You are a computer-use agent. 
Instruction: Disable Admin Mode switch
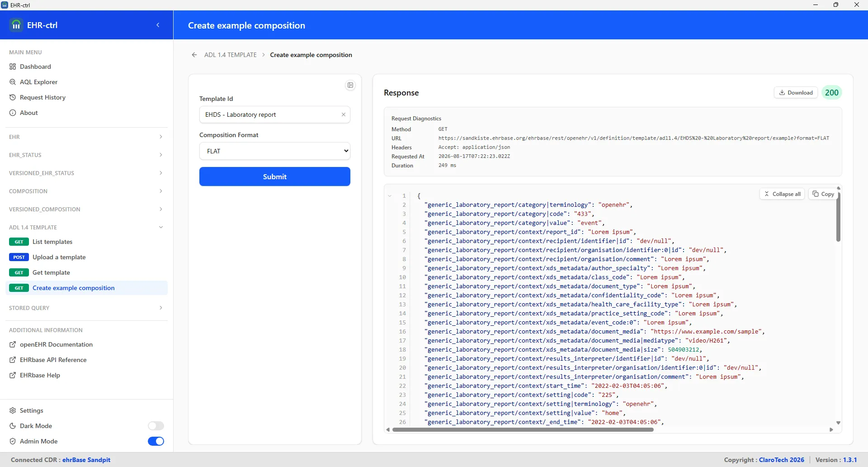coord(156,441)
